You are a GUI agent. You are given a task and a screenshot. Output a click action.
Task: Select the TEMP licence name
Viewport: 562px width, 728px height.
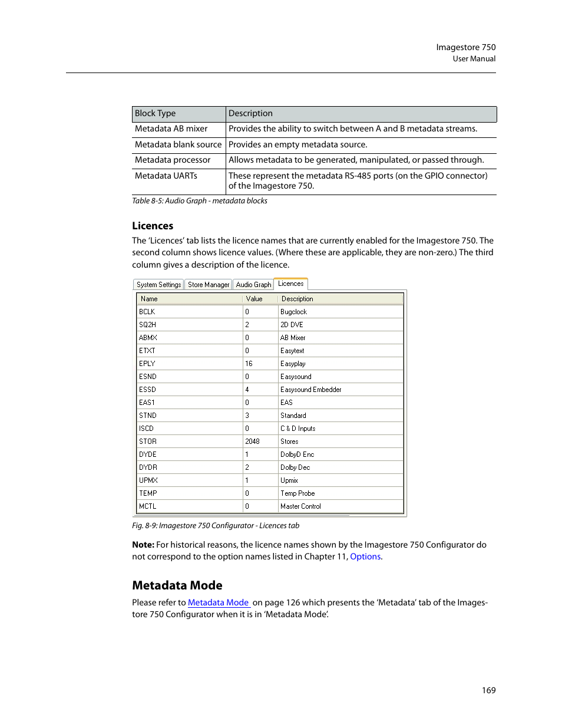(148, 493)
